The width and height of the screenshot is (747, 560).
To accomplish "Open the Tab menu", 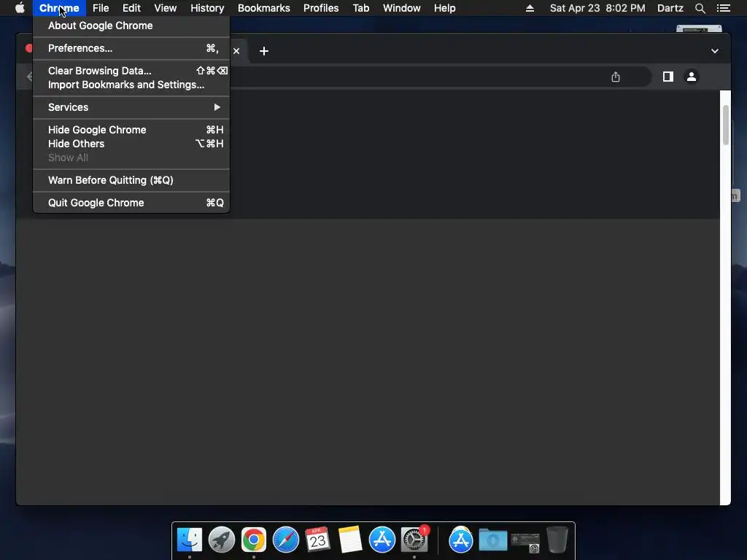I will [x=361, y=8].
